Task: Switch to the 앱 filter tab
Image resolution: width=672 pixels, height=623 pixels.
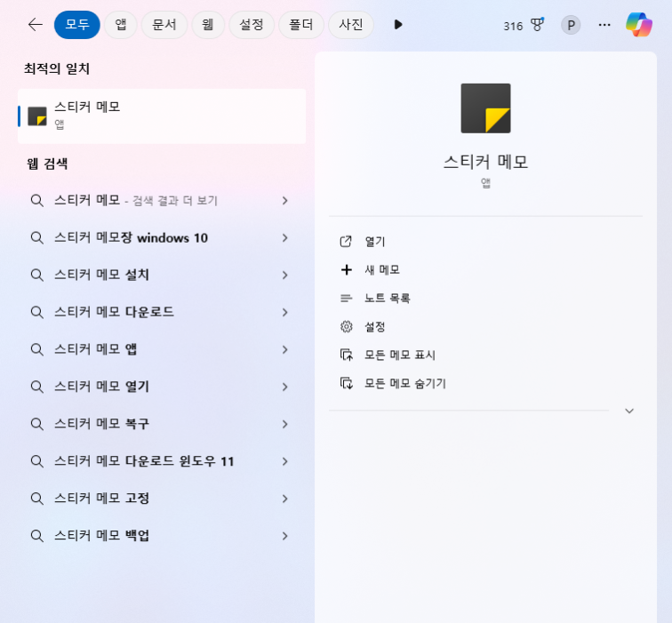Action: pyautogui.click(x=121, y=25)
